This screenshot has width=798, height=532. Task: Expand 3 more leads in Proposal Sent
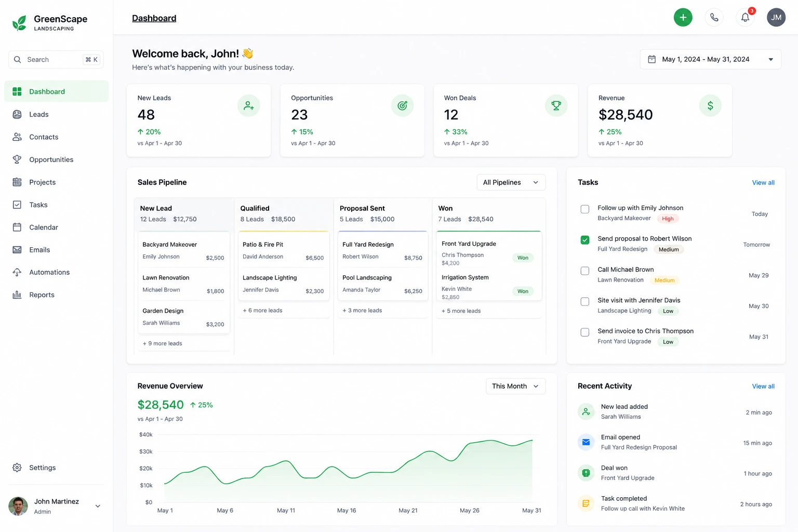362,310
